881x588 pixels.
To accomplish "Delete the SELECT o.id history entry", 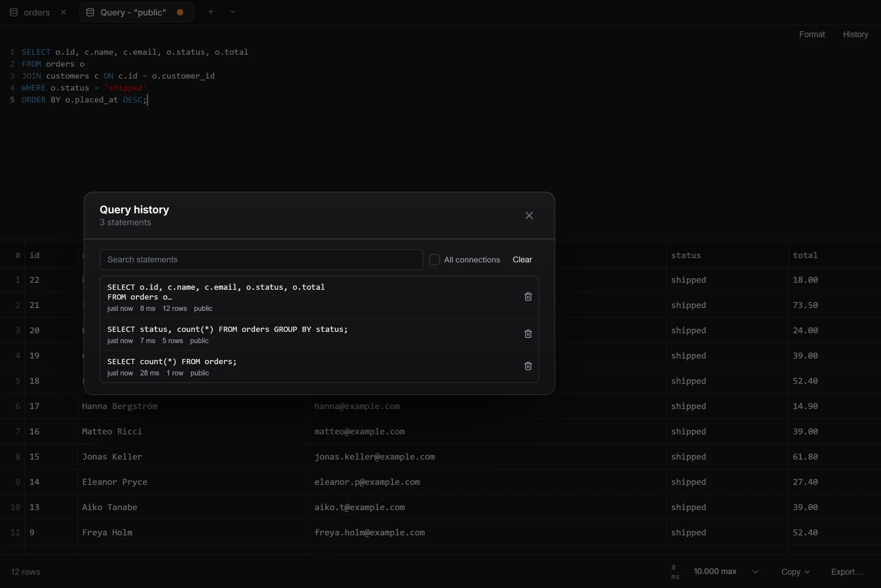I will (x=528, y=297).
